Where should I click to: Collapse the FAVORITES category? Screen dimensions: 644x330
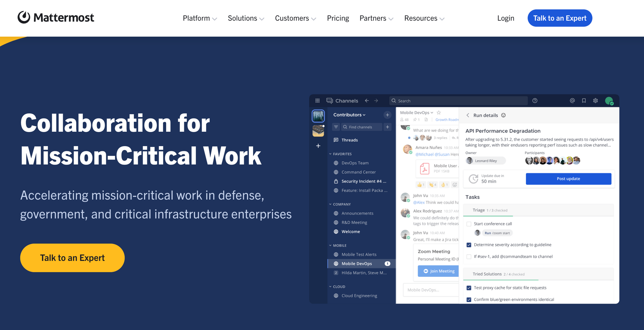tap(340, 154)
